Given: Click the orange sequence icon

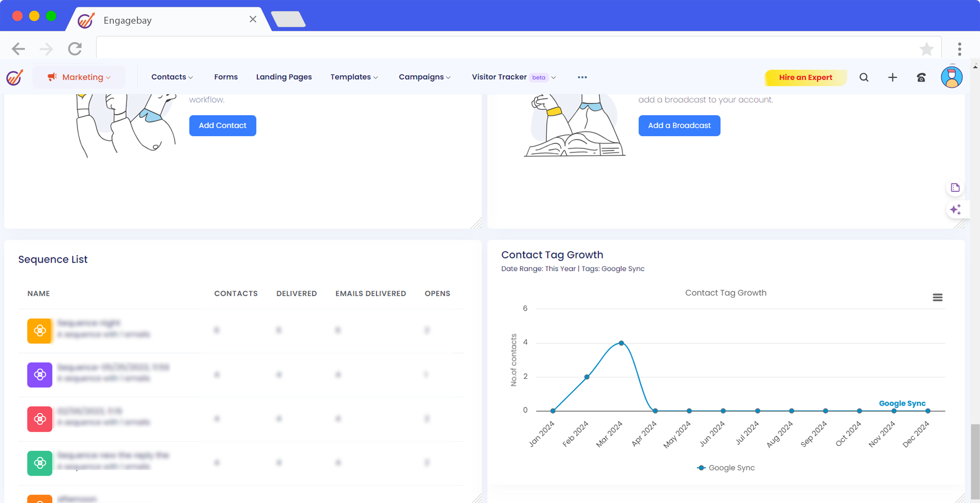Looking at the screenshot, I should (x=39, y=330).
